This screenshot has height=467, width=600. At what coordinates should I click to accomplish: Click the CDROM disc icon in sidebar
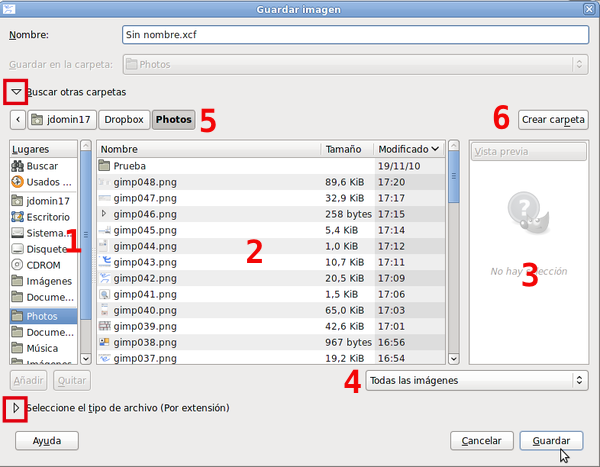tap(17, 265)
